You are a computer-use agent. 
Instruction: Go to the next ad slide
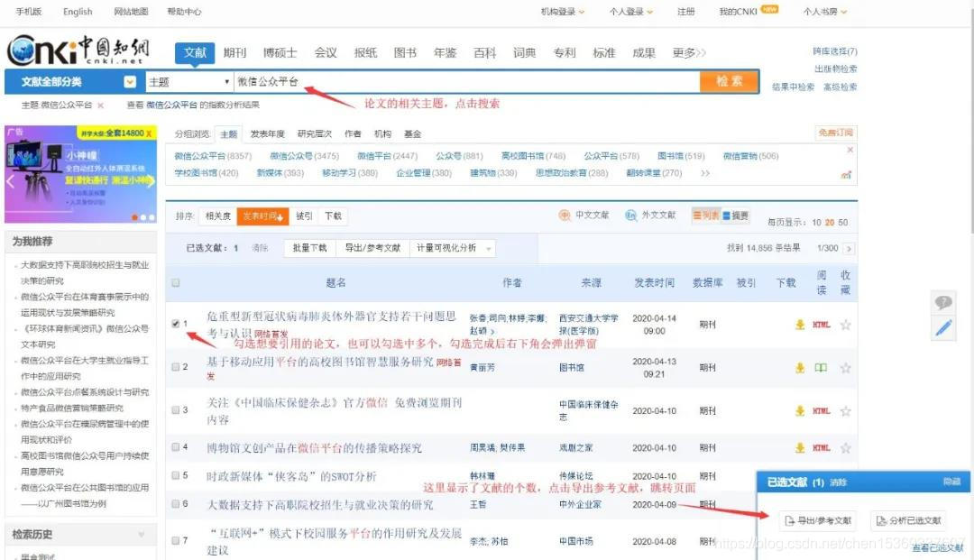point(151,180)
